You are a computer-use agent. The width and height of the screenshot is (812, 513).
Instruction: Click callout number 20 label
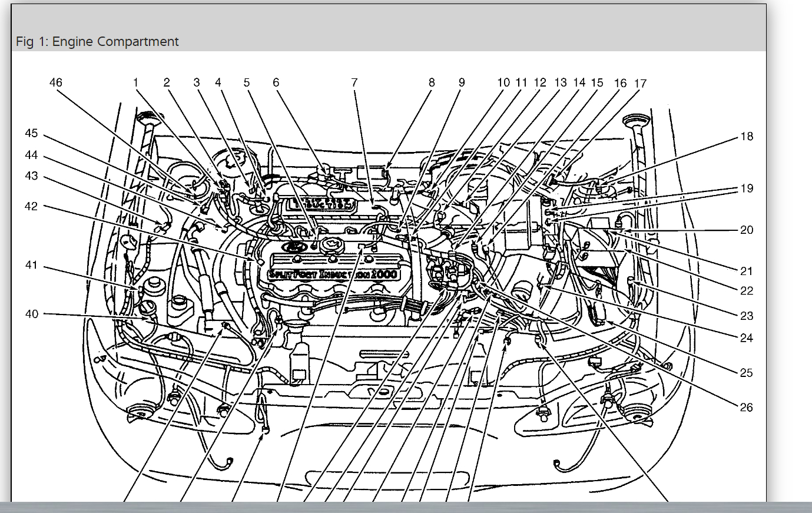[747, 230]
